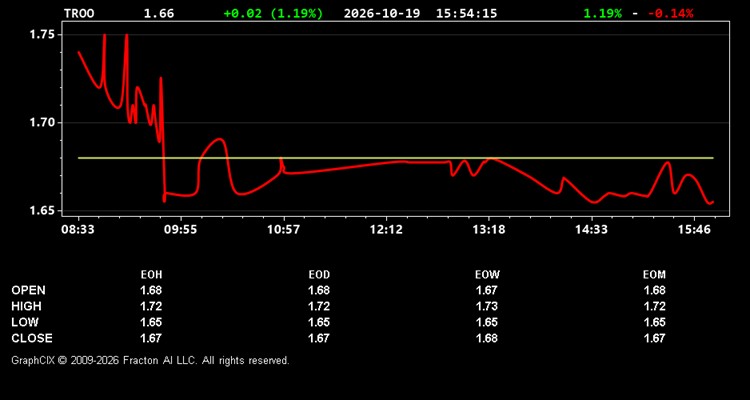Click the EOM low value 1.65
This screenshot has width=750, height=400.
654,322
